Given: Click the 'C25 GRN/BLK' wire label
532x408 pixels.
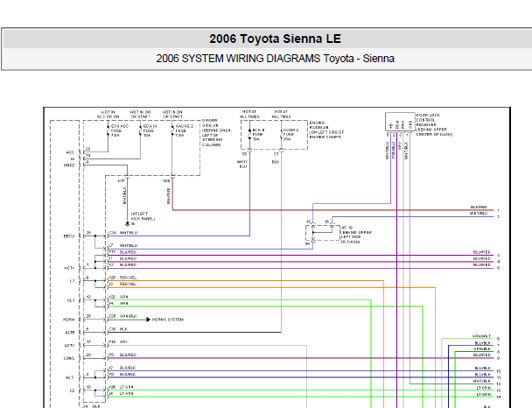Looking at the screenshot, I should 122,316.
